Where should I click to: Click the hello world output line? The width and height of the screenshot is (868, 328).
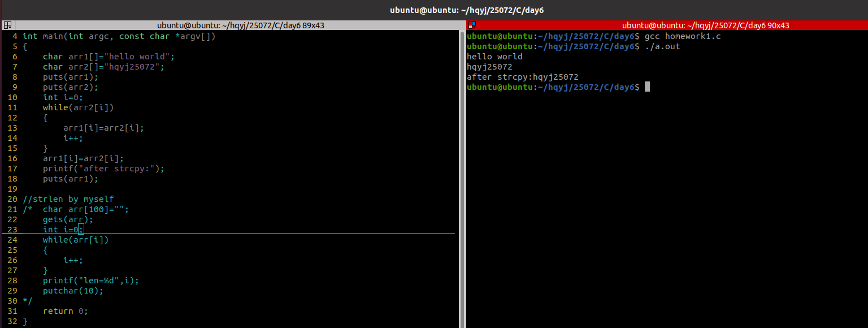point(494,57)
